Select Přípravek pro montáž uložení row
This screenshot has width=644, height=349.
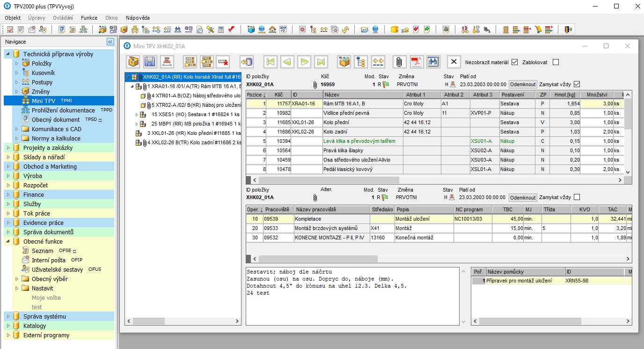click(525, 281)
